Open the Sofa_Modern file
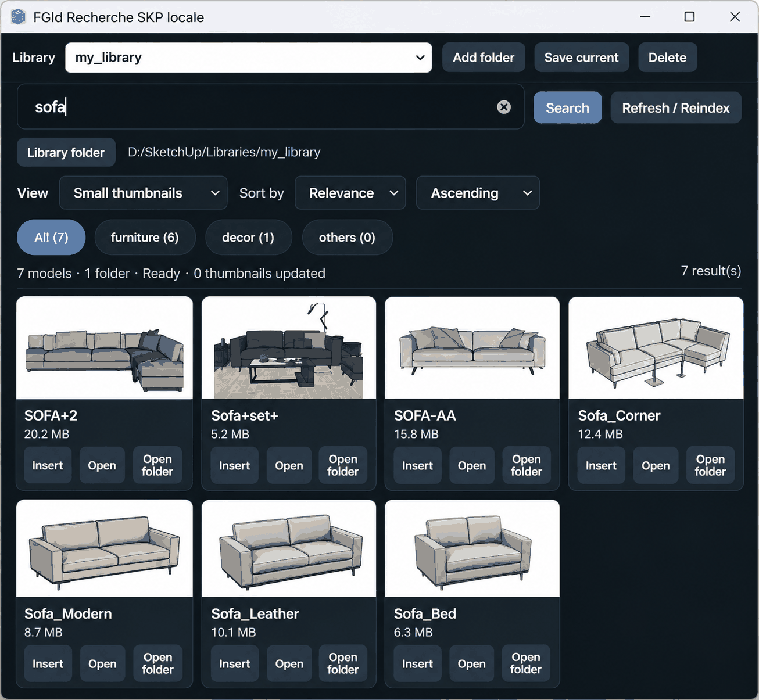 pos(102,663)
